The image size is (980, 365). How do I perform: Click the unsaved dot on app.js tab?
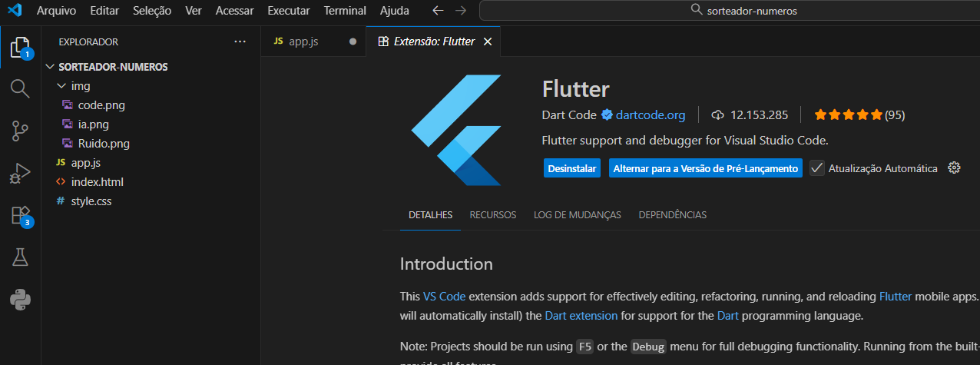(x=353, y=41)
